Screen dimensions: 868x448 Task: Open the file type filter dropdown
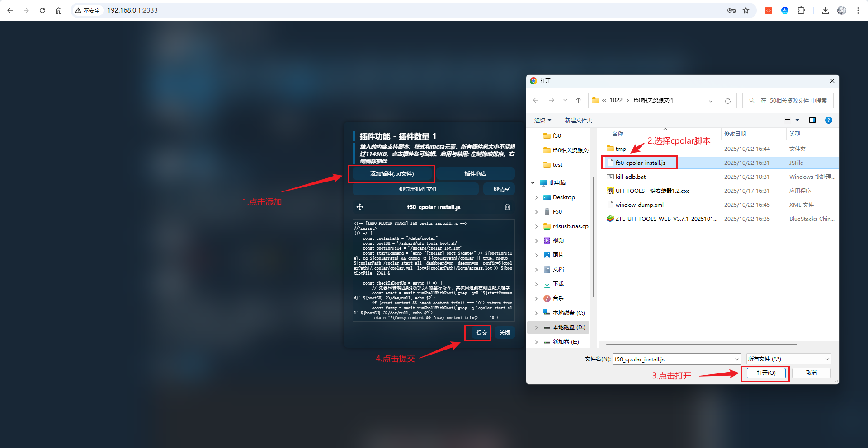click(788, 359)
